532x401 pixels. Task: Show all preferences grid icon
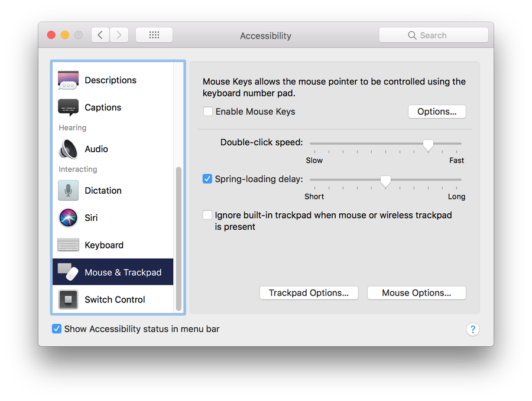click(154, 35)
